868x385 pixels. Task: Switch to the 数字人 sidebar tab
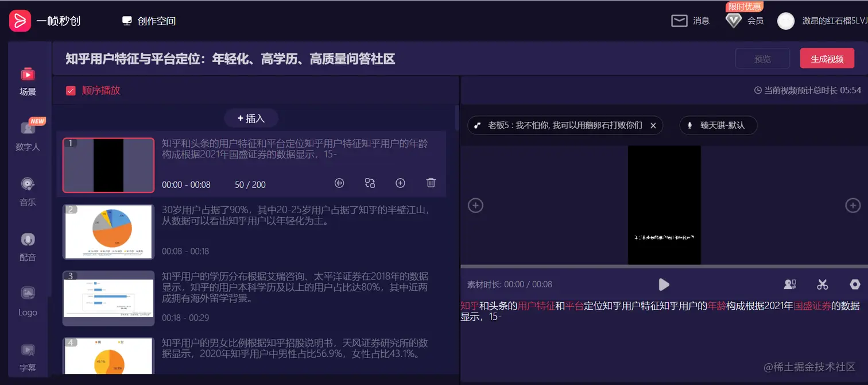[28, 136]
